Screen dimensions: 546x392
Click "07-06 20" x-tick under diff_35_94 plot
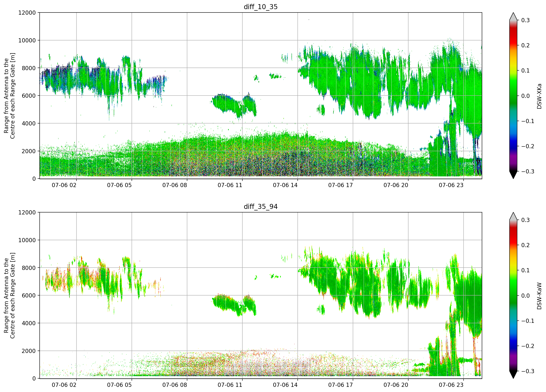pyautogui.click(x=396, y=385)
